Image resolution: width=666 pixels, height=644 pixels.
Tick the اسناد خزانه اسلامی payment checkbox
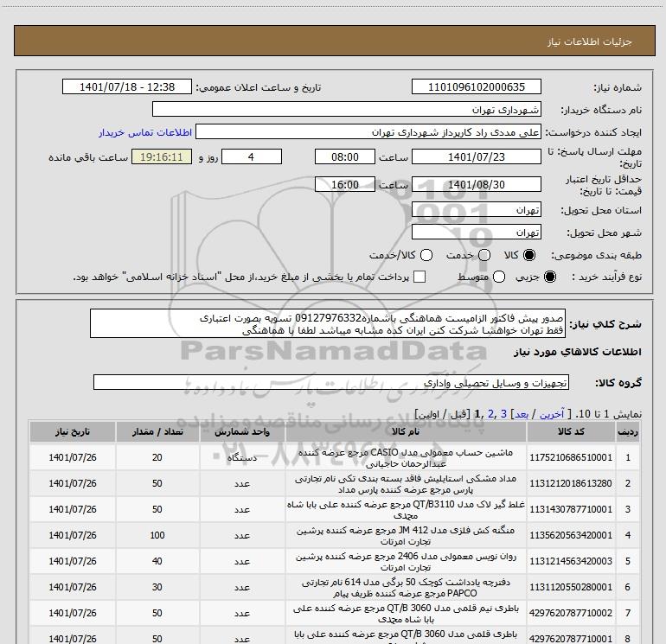coord(419,277)
